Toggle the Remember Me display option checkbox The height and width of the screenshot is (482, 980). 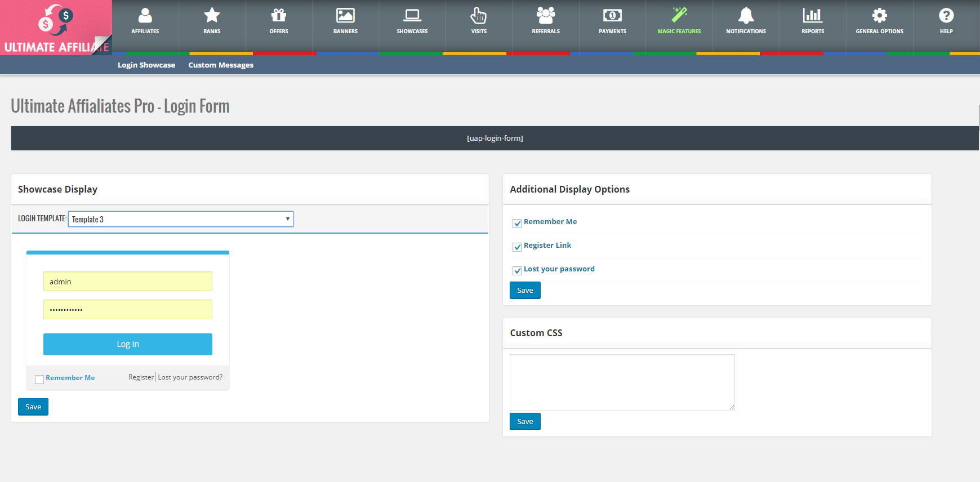pyautogui.click(x=517, y=224)
